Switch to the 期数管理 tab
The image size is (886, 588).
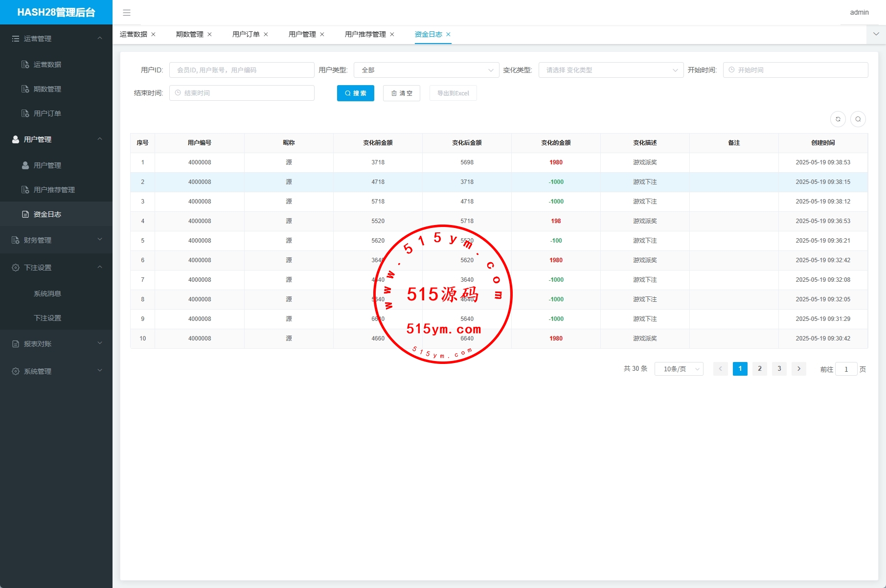click(x=189, y=34)
